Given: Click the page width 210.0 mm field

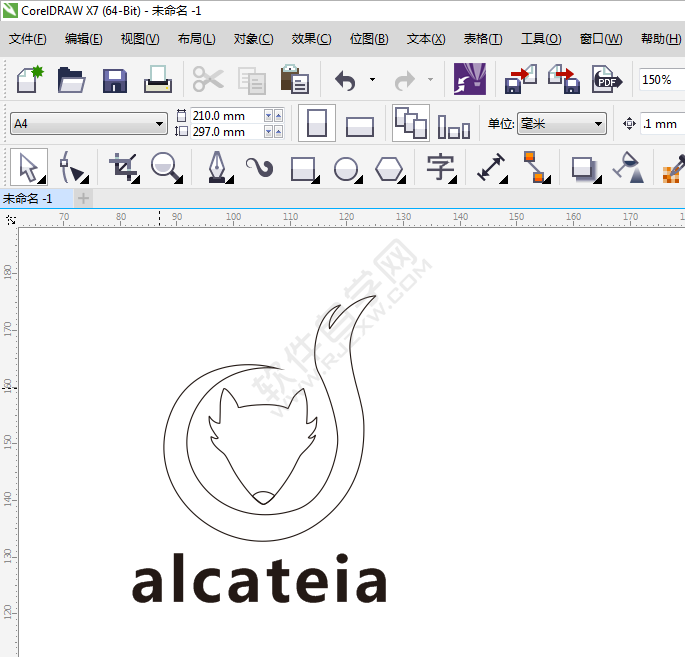Looking at the screenshot, I should pyautogui.click(x=227, y=116).
